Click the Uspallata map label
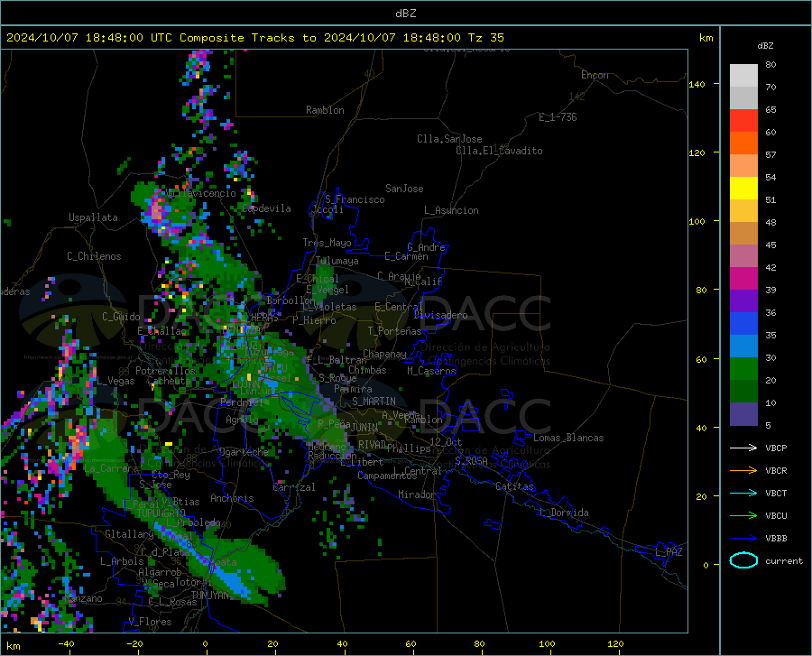 93,217
